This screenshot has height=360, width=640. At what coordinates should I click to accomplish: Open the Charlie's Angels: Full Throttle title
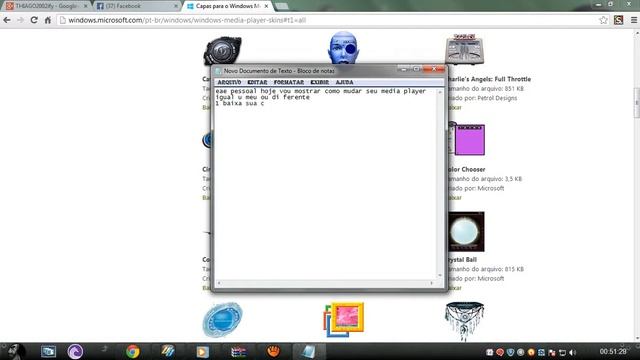coord(489,79)
